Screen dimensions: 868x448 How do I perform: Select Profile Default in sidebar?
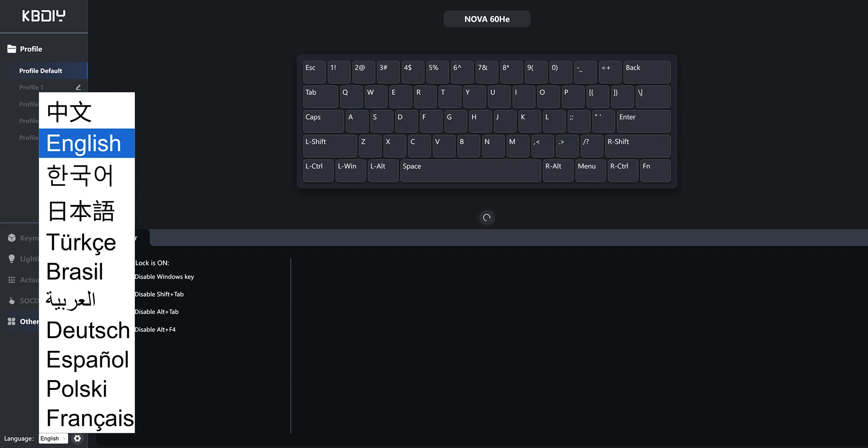click(x=43, y=71)
